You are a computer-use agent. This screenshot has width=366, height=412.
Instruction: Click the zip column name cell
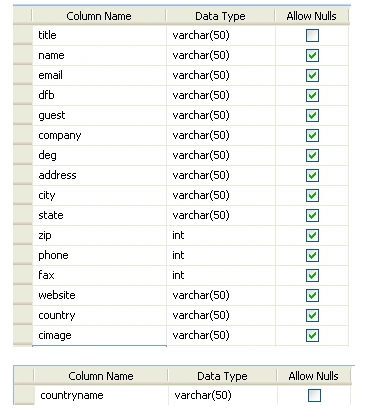[99, 235]
